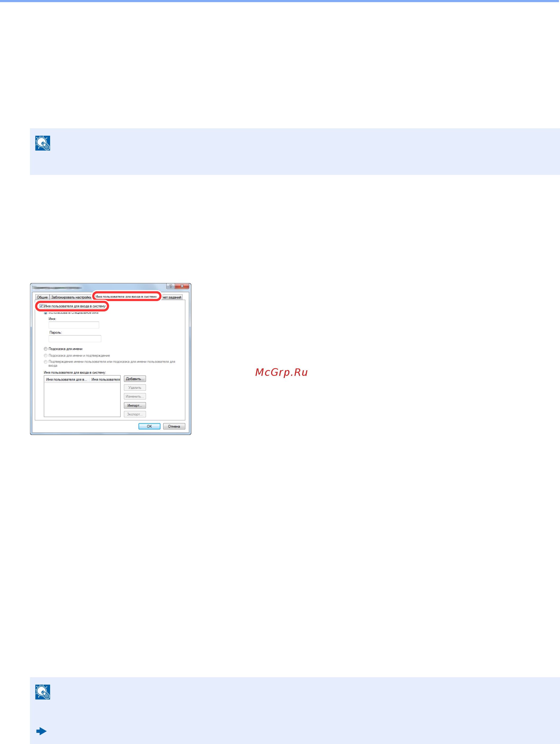Choose the Подсказка для имени option
Image resolution: width=560 pixels, height=744 pixels.
(46, 349)
